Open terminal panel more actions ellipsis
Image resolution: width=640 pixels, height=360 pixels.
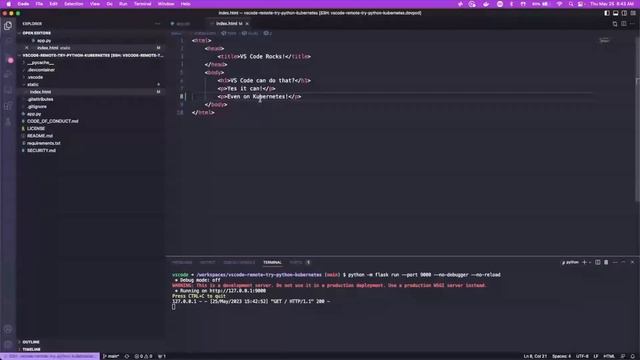click(615, 262)
